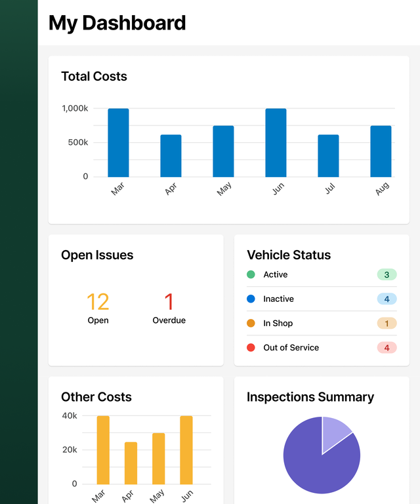Click the blue Inactive status dot
The height and width of the screenshot is (504, 420).
251,299
